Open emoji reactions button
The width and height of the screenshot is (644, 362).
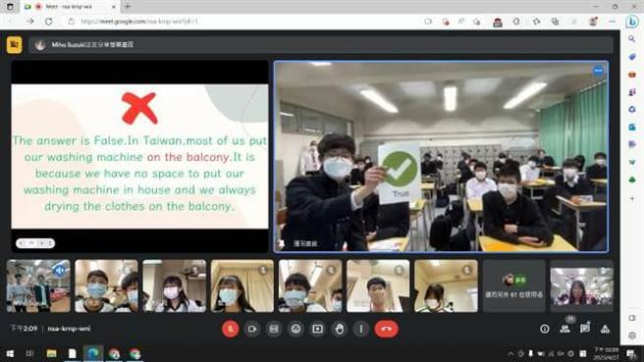pos(295,329)
